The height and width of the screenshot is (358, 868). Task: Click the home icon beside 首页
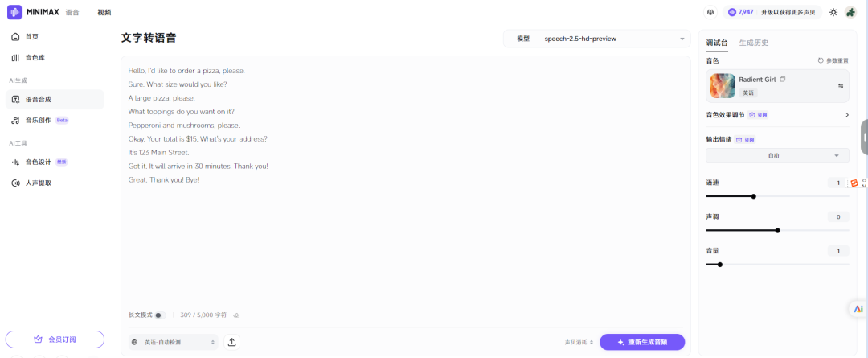pyautogui.click(x=15, y=36)
